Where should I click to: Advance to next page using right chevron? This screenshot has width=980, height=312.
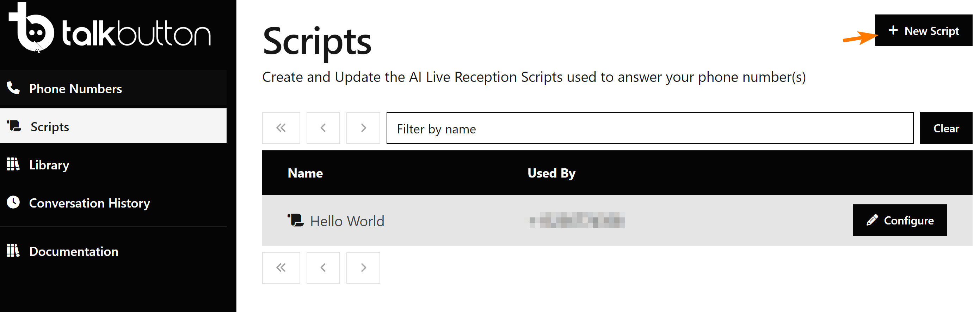(363, 128)
